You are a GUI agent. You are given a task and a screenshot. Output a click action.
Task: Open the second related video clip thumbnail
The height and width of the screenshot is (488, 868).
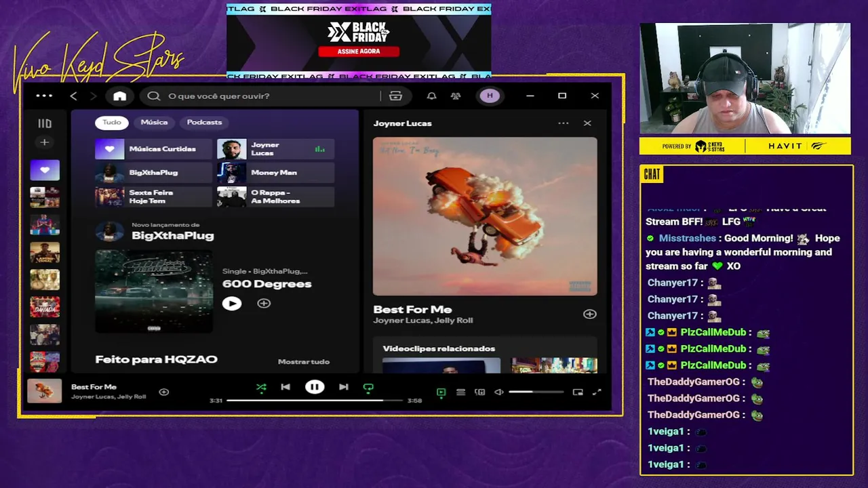554,365
